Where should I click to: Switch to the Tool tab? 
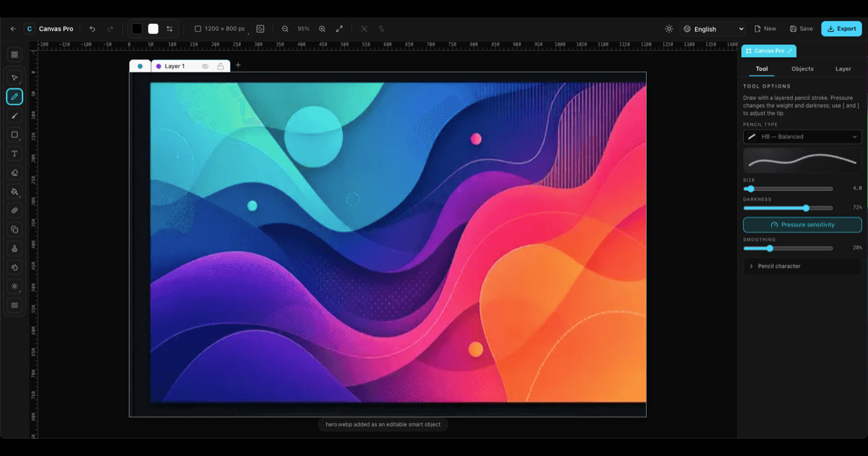click(x=762, y=69)
